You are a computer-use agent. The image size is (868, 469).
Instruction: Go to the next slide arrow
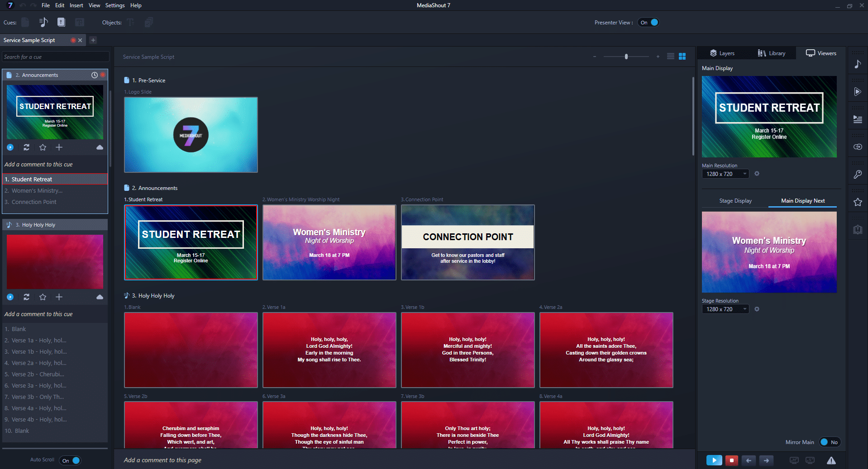(x=766, y=460)
